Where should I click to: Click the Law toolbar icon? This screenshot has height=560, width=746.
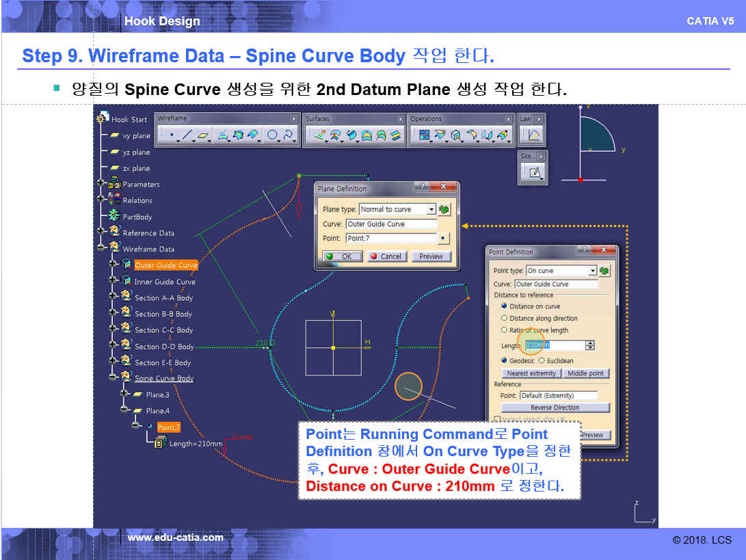533,135
